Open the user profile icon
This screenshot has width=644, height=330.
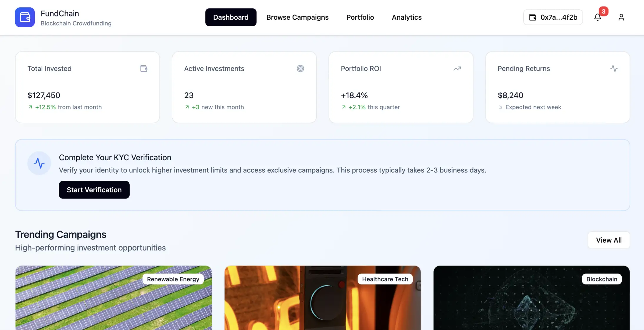point(621,17)
